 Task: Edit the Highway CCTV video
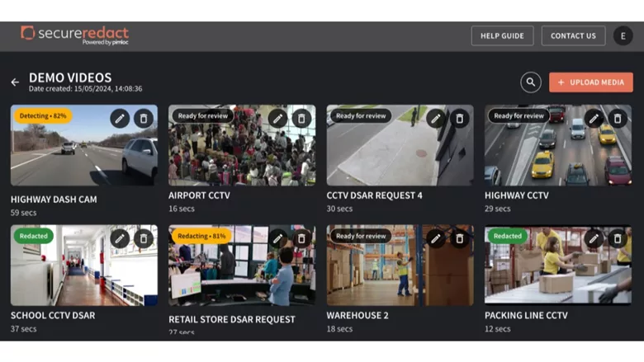click(594, 119)
